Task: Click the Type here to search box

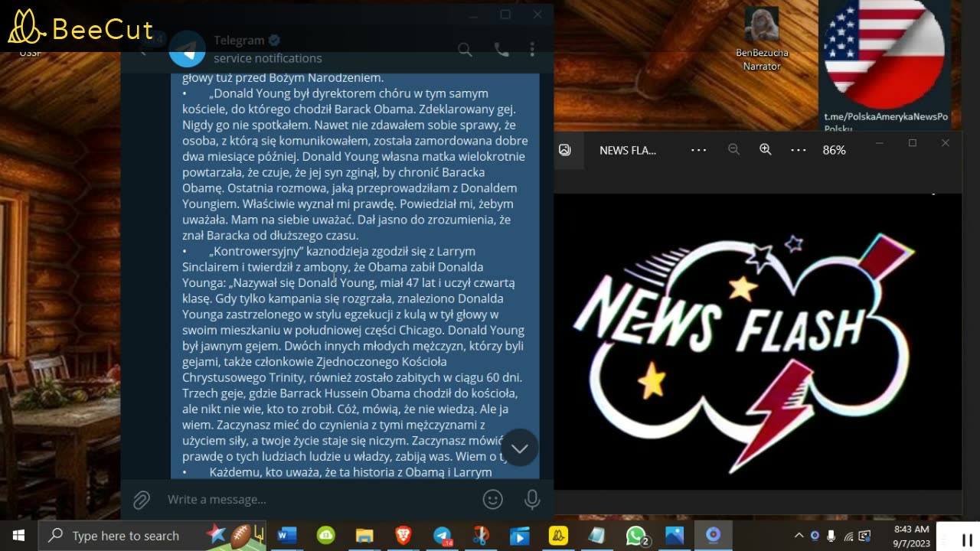Action: [x=126, y=536]
